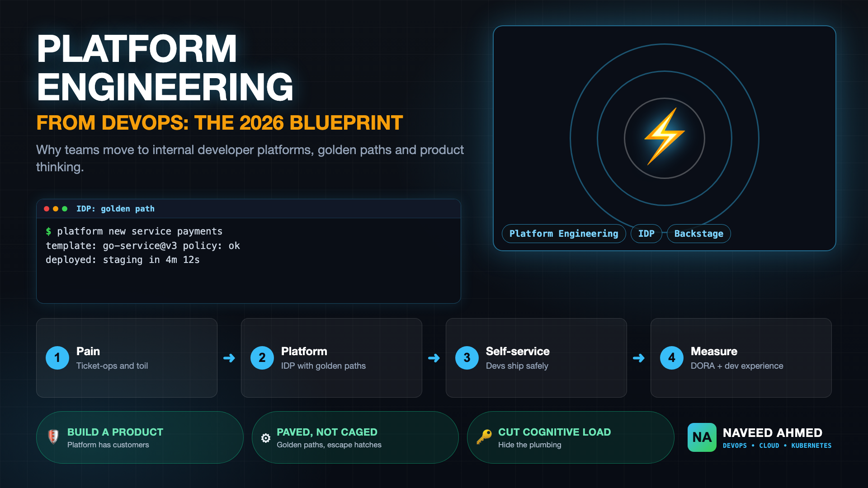
Task: Click the NAVEED AHMED name
Action: click(772, 432)
